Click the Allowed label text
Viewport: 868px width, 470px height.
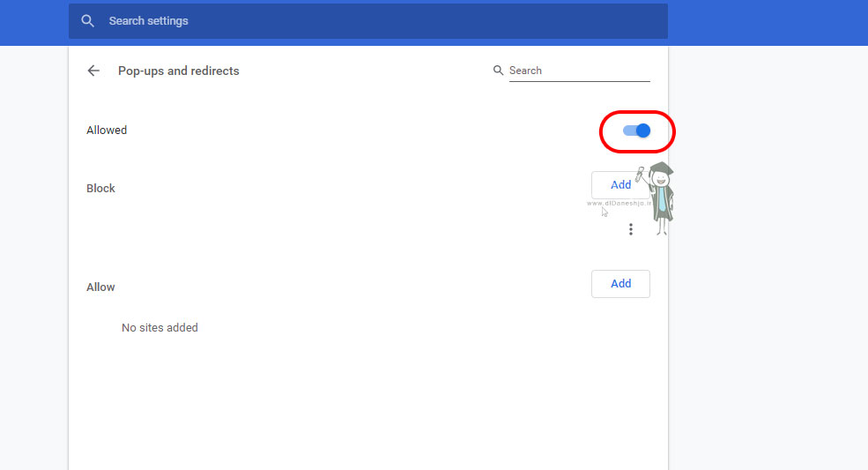107,131
